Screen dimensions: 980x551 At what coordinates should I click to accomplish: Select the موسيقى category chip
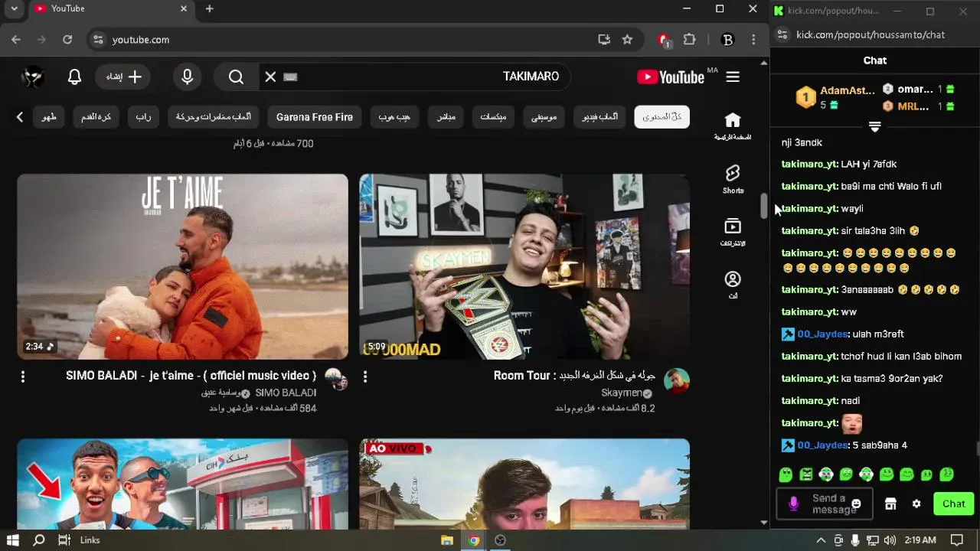point(544,117)
